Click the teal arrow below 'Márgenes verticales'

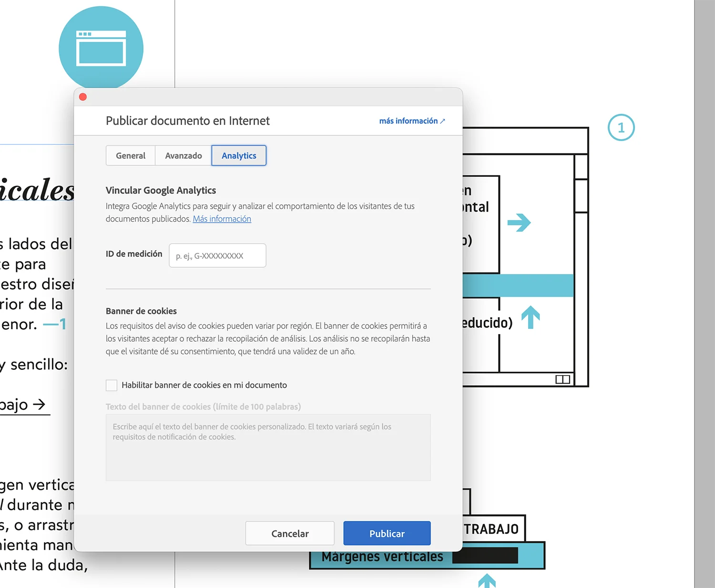pos(487,582)
